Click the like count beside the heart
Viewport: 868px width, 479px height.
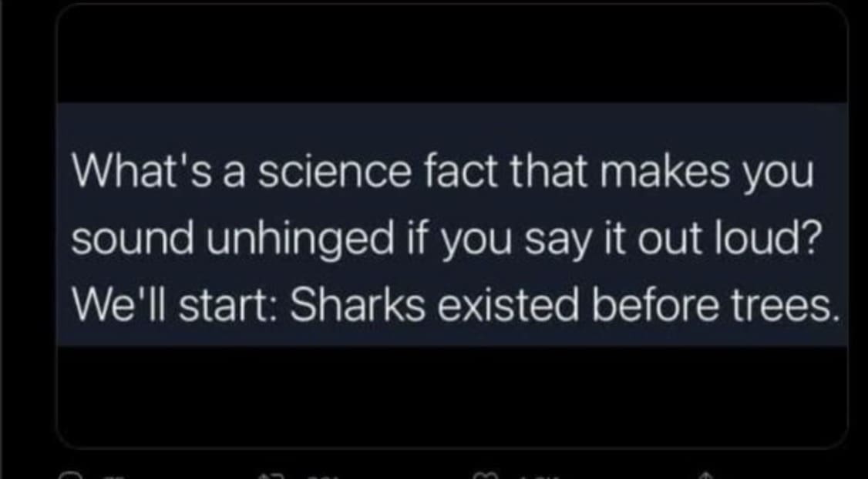534,475
